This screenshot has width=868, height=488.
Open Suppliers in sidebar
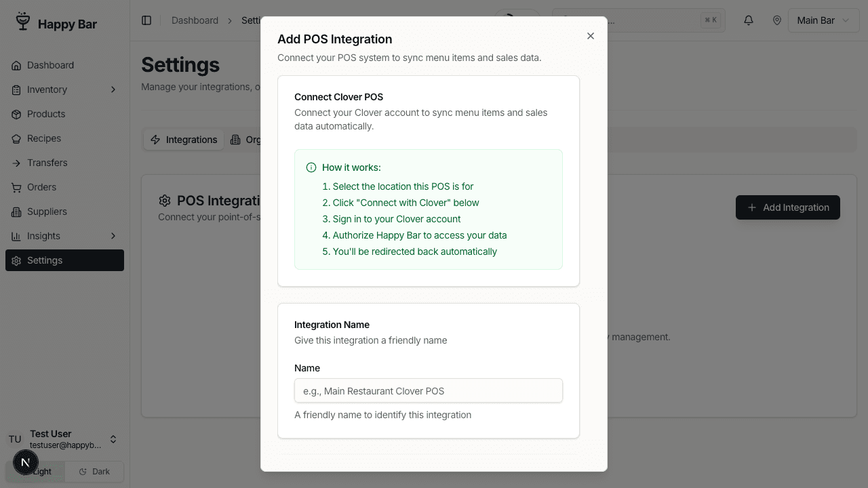(64, 211)
